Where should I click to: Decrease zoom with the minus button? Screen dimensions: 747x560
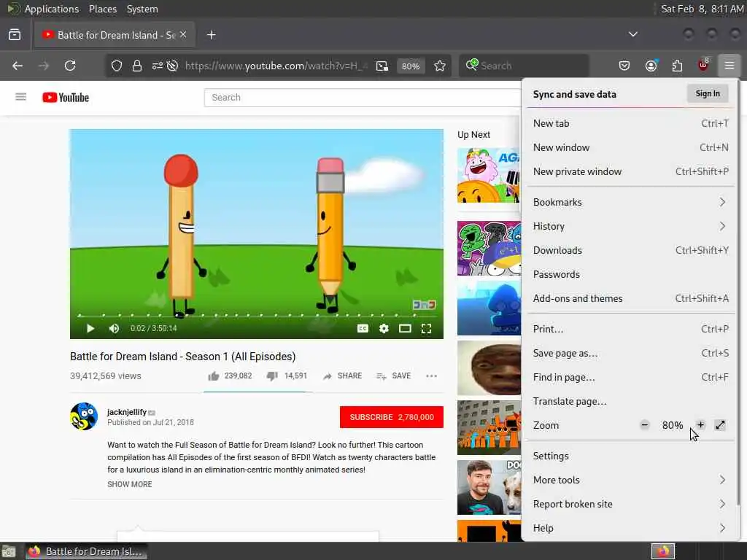645,425
